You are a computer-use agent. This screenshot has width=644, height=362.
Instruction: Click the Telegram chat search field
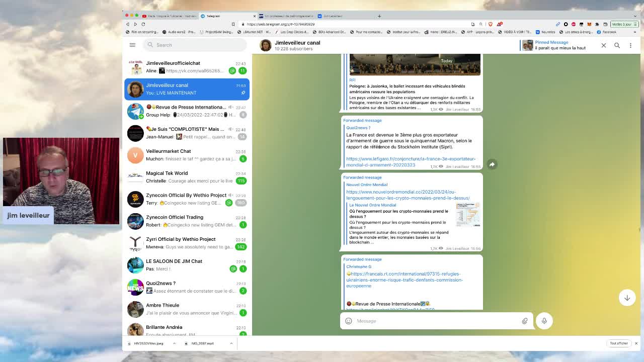(x=195, y=45)
